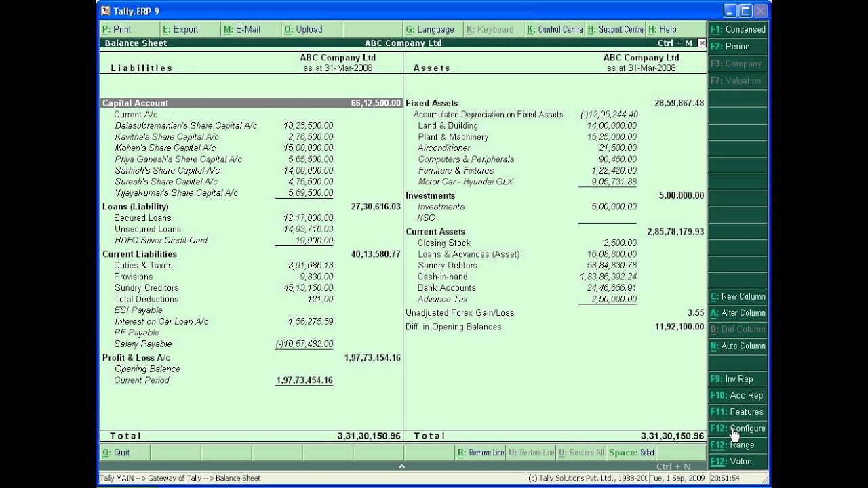Screen dimensions: 868x488
Task: Open the Support Centre
Action: point(616,29)
